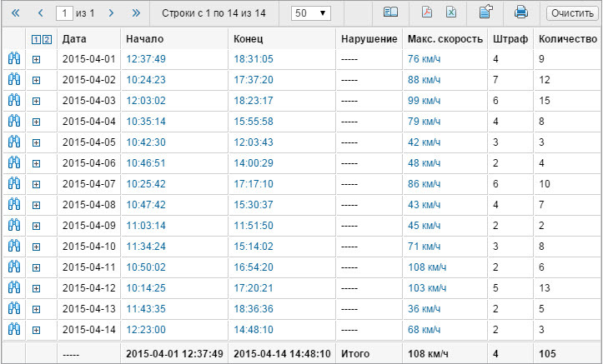Click the page number input field

coord(64,13)
